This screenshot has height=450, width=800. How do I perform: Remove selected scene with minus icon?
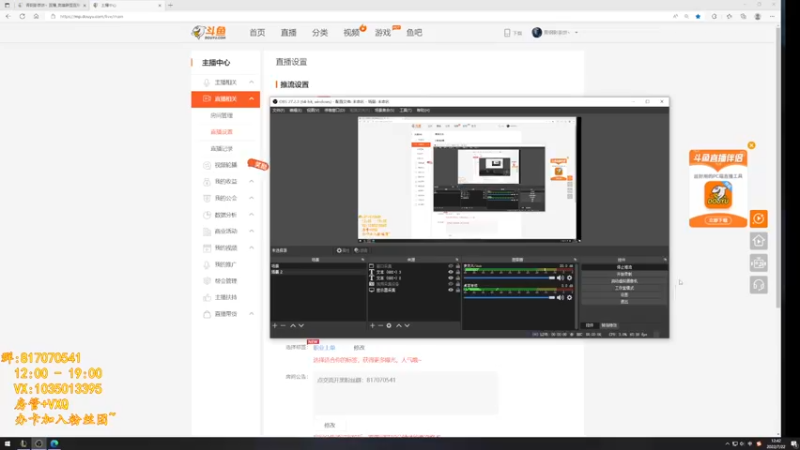pos(283,326)
